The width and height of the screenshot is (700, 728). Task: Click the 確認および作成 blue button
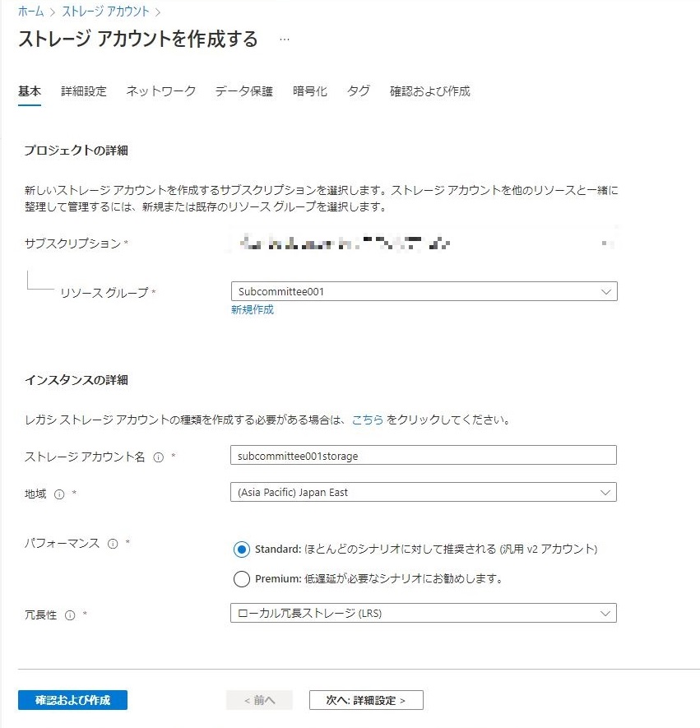72,700
